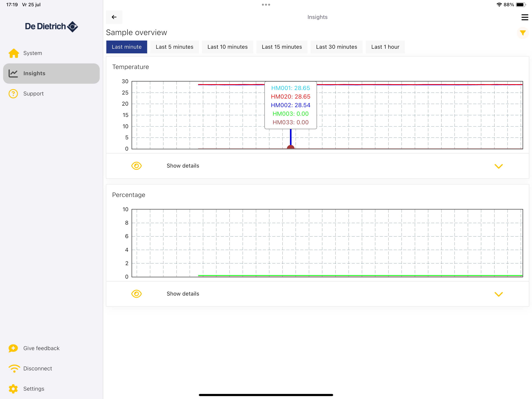The height and width of the screenshot is (399, 532).
Task: Toggle the Percentage chart eye icon
Action: (x=136, y=294)
